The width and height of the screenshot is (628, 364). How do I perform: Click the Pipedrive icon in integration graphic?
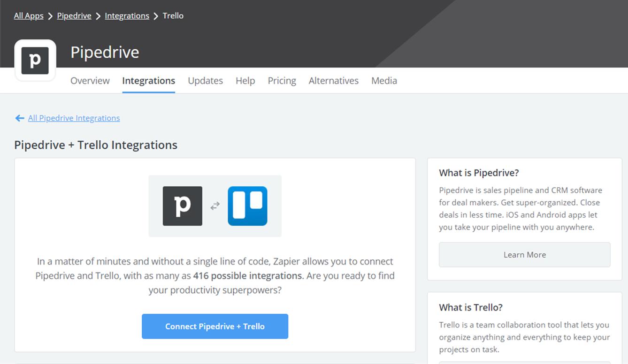(183, 206)
